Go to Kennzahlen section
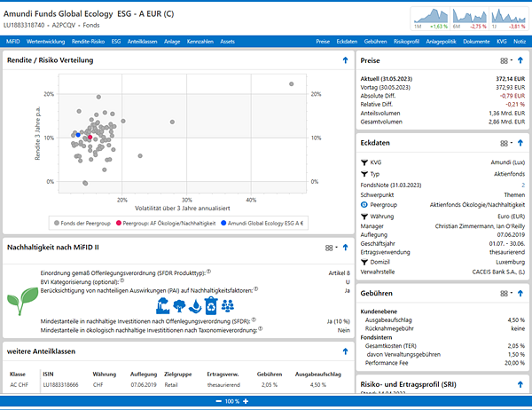Viewport: 532px width, 410px height. pos(200,42)
